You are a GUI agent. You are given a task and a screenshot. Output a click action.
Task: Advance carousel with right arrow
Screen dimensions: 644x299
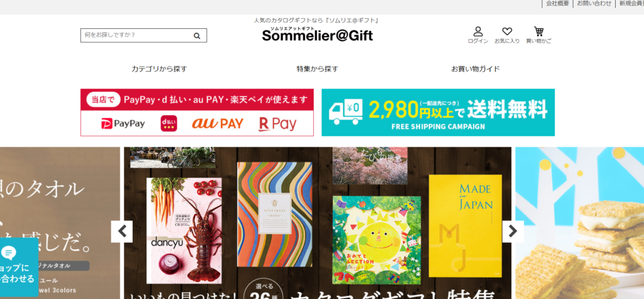click(x=513, y=232)
